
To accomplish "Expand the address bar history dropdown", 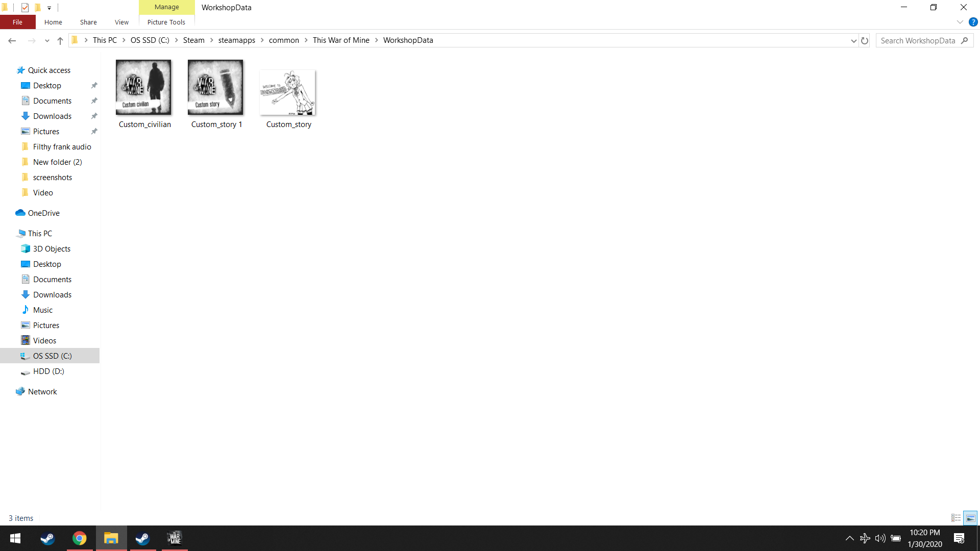I will tap(853, 40).
